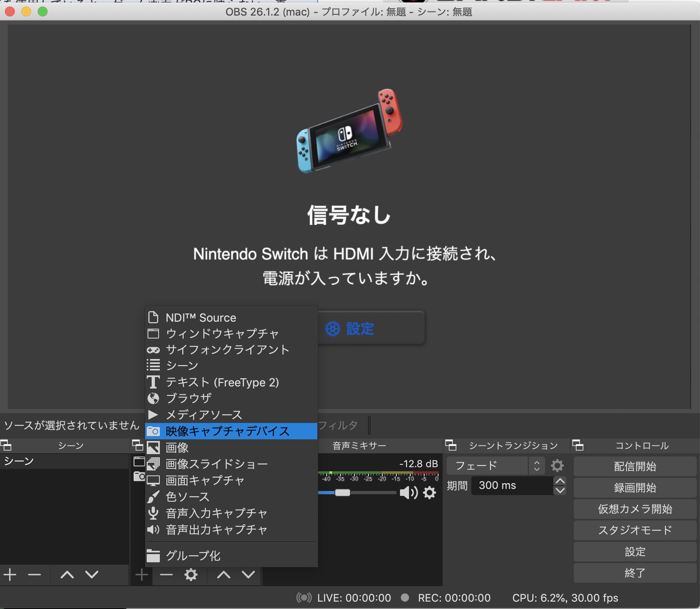Click the ソースが選択されていません status text
Image resolution: width=700 pixels, height=609 pixels.
coord(72,425)
